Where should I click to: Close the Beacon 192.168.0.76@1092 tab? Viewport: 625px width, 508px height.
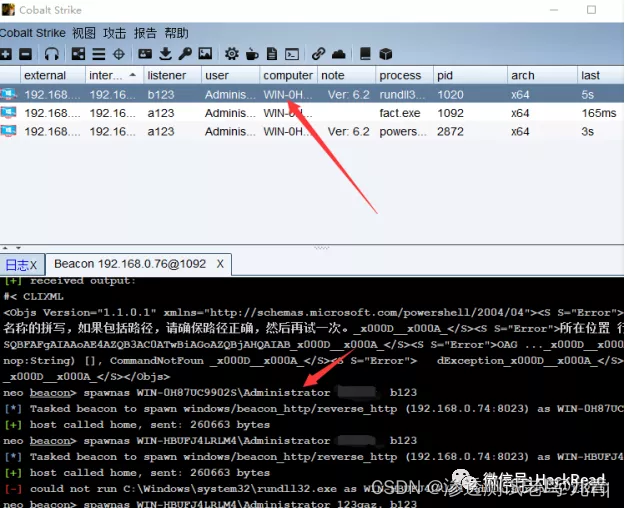click(x=220, y=264)
